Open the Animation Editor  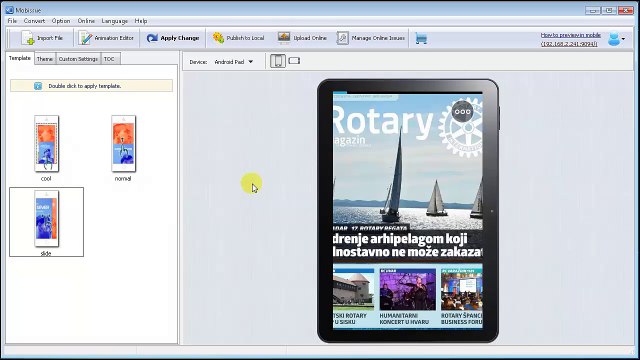pyautogui.click(x=106, y=38)
